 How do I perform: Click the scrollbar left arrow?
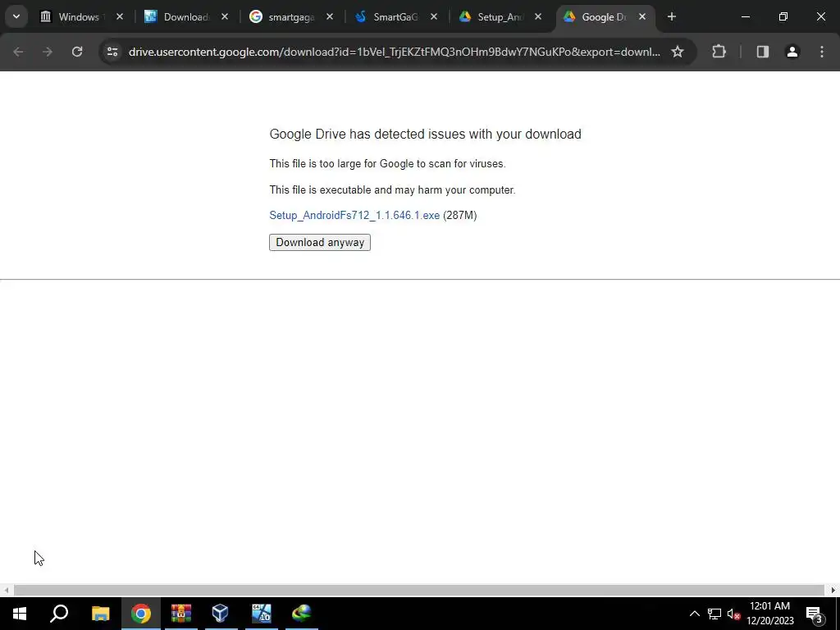(6, 590)
